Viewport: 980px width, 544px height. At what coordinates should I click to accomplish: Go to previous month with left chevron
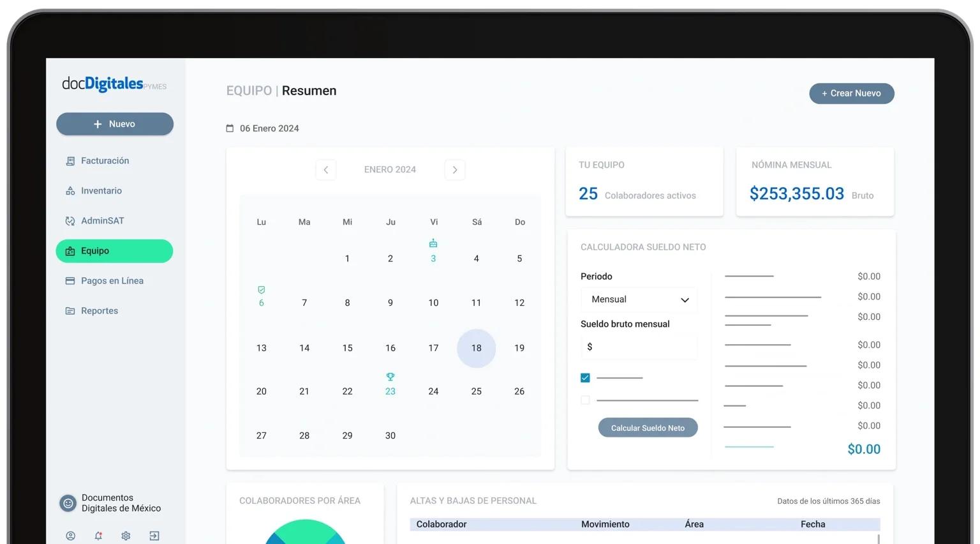tap(326, 169)
